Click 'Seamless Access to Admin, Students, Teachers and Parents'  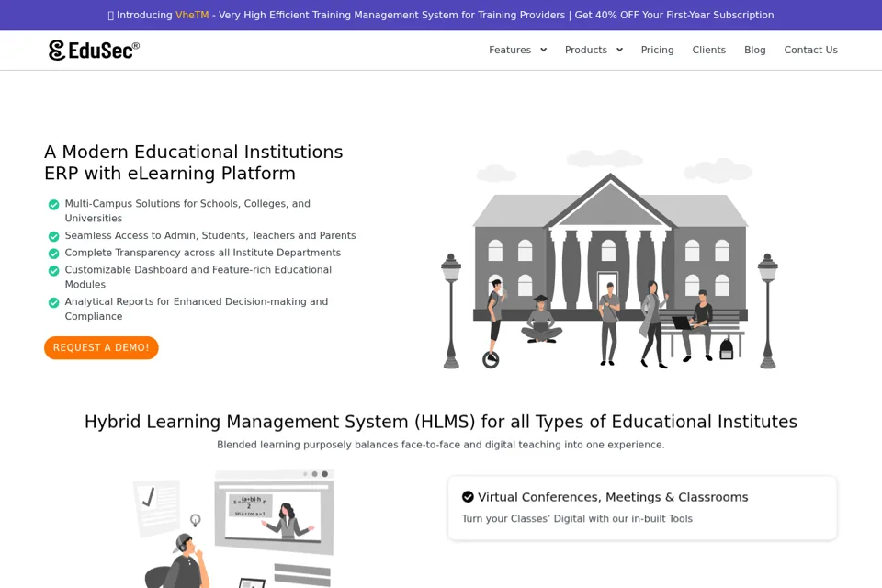coord(210,236)
